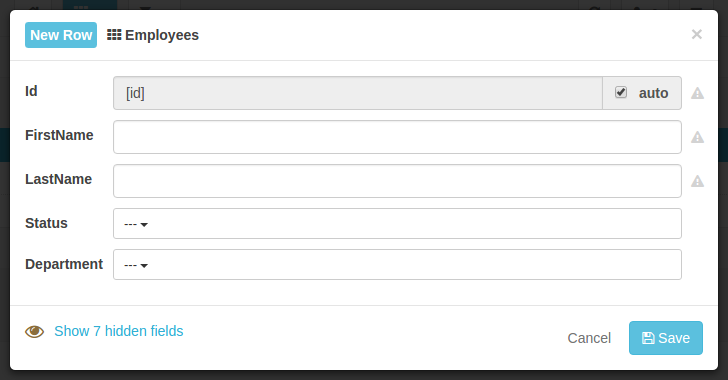Close the New Row dialog with X
This screenshot has width=728, height=380.
[x=696, y=34]
